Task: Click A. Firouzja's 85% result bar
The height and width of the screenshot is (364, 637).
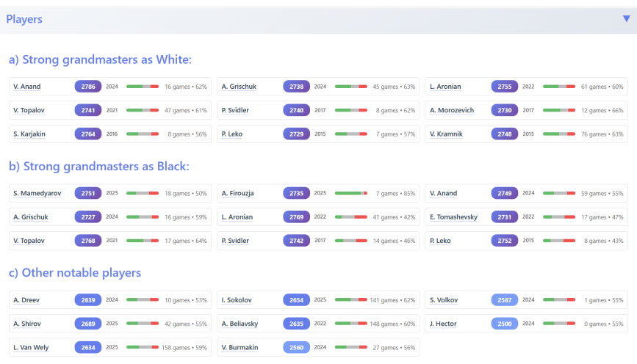Action: tap(351, 194)
